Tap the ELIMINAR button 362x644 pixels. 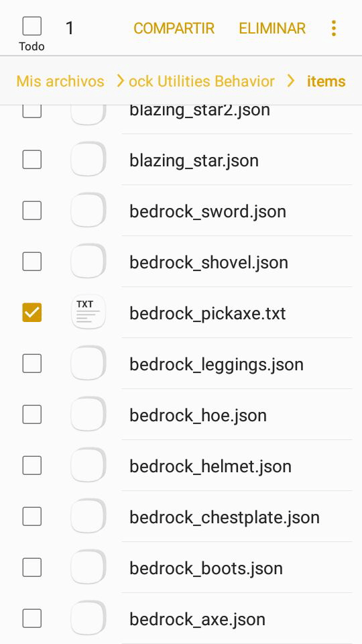click(x=272, y=28)
